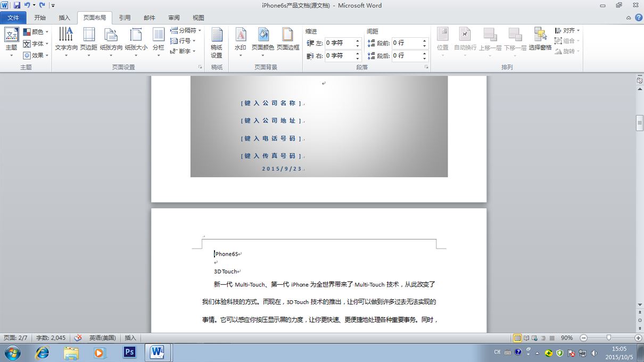Open Manuscript Paper Settings (稿纸设置)

(217, 43)
